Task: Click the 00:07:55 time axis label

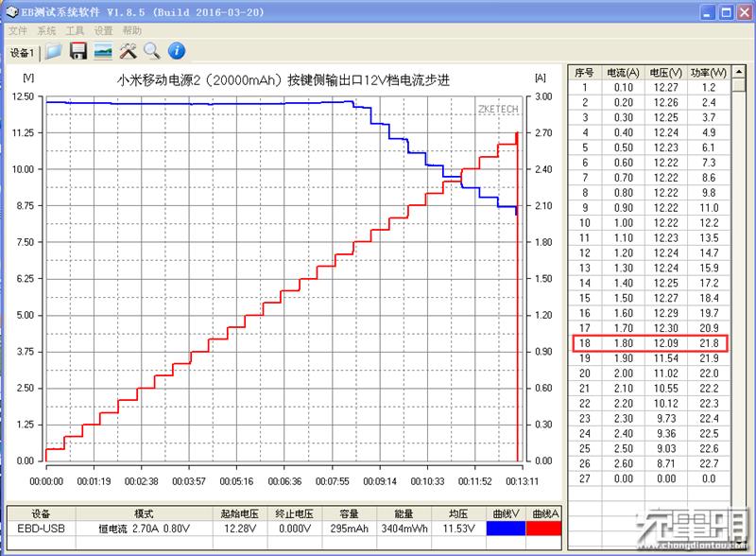Action: [x=333, y=481]
